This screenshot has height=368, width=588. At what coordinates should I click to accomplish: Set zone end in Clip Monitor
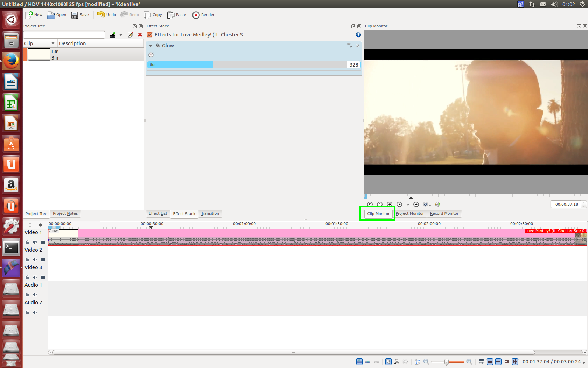pyautogui.click(x=380, y=204)
